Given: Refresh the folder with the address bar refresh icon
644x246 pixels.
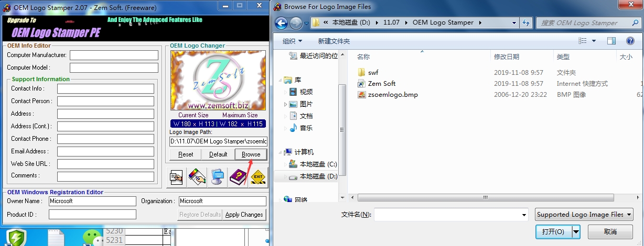Looking at the screenshot, I should tap(526, 23).
